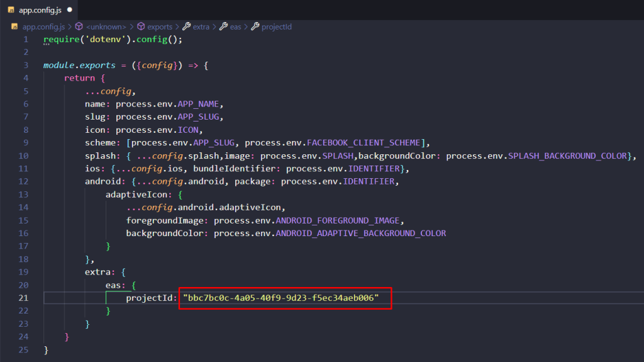This screenshot has height=362, width=644.
Task: Click the return keyword on line 4
Action: pos(79,78)
